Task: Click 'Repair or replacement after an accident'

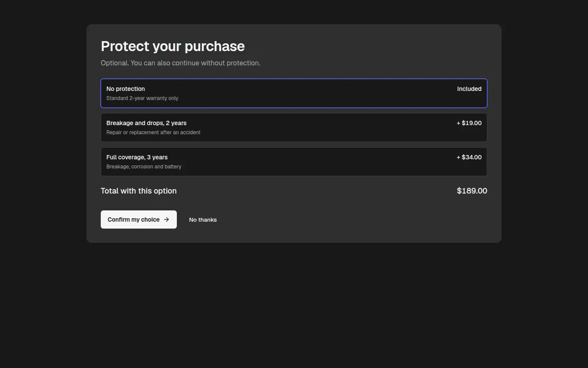Action: tap(153, 132)
